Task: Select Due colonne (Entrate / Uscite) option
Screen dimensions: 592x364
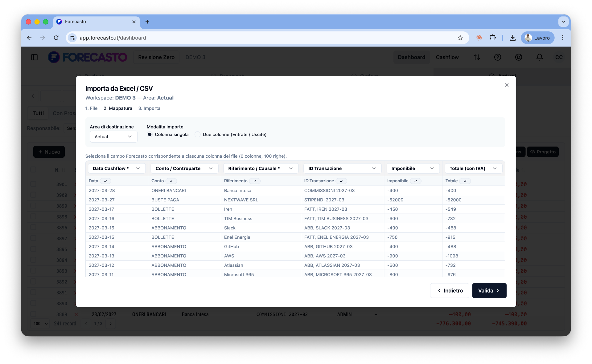Action: pos(198,135)
